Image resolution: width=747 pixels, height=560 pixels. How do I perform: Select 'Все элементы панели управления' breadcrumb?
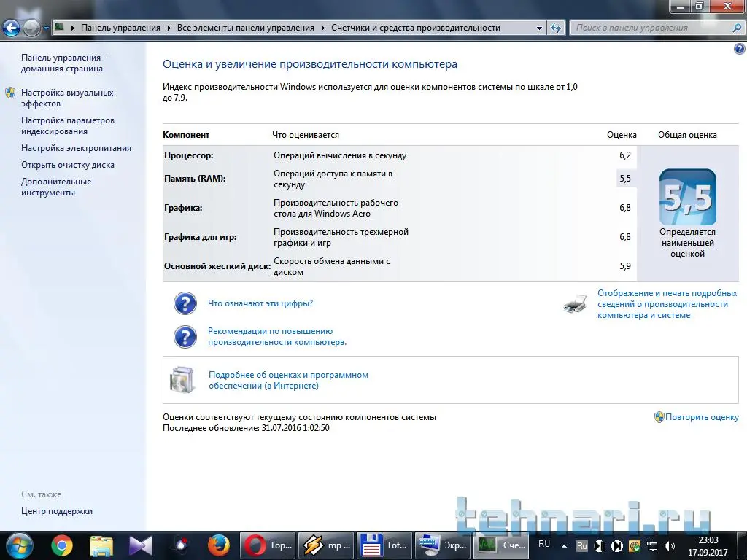245,28
